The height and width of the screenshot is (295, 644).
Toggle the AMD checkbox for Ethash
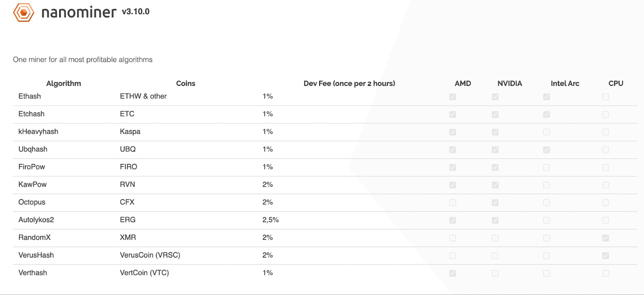tap(453, 97)
